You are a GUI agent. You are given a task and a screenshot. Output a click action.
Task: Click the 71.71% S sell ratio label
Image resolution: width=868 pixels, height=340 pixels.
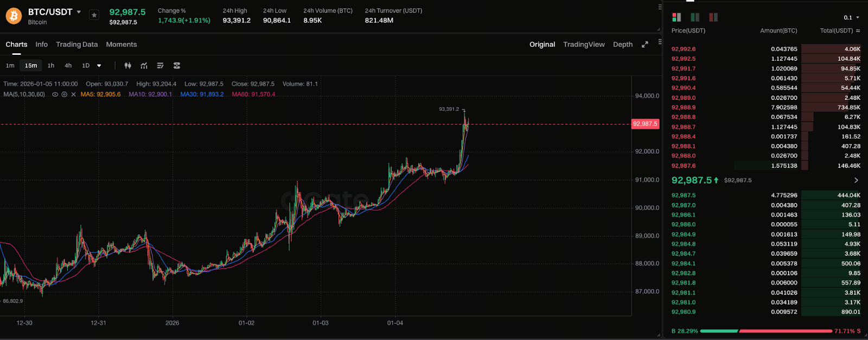coord(847,331)
